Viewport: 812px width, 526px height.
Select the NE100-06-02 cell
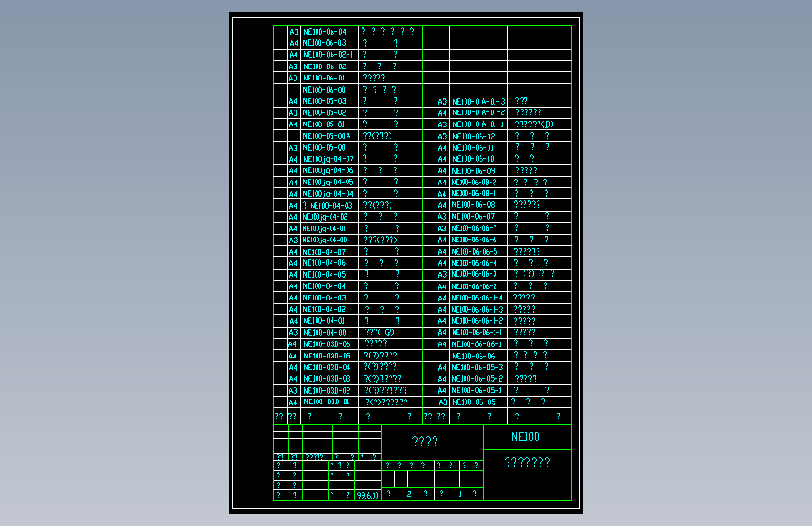(330, 66)
